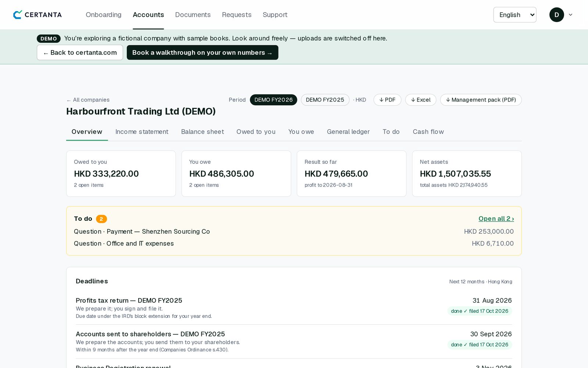Open the Owed to you summary card
The height and width of the screenshot is (368, 588).
click(x=121, y=174)
